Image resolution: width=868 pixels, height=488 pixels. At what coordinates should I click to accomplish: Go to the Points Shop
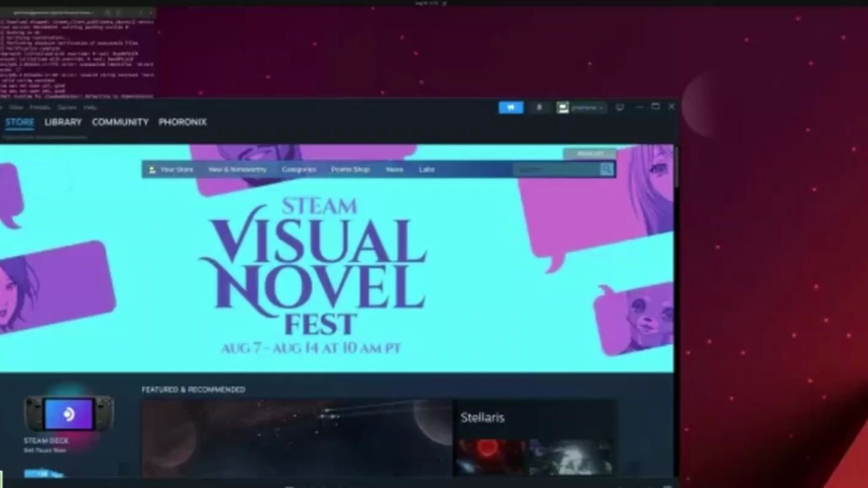coord(350,170)
